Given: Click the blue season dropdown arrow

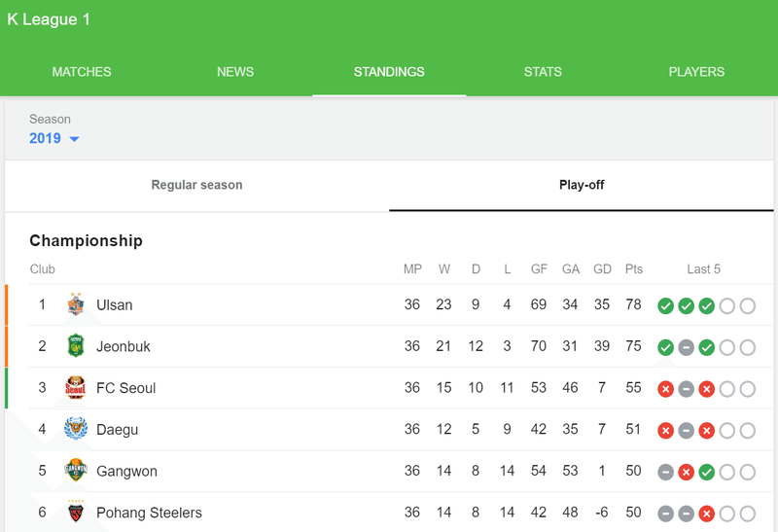Looking at the screenshot, I should (x=75, y=139).
